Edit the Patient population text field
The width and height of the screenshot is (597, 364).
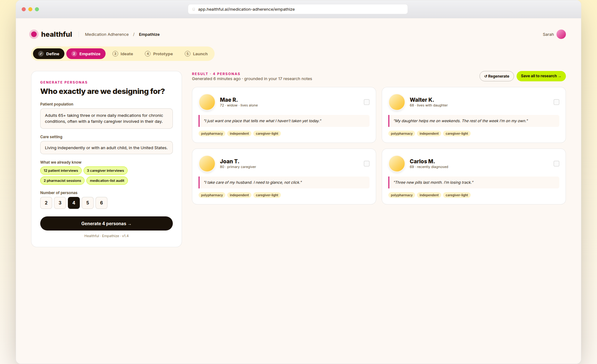pos(107,118)
